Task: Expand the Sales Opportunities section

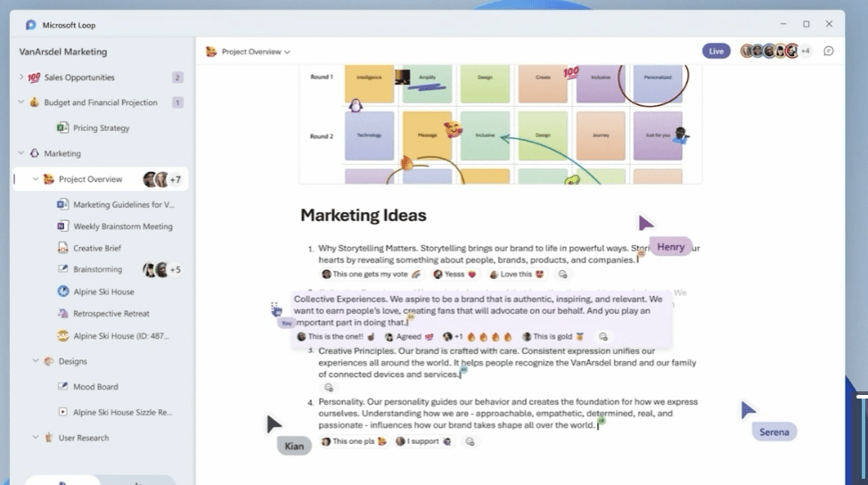Action: click(21, 78)
